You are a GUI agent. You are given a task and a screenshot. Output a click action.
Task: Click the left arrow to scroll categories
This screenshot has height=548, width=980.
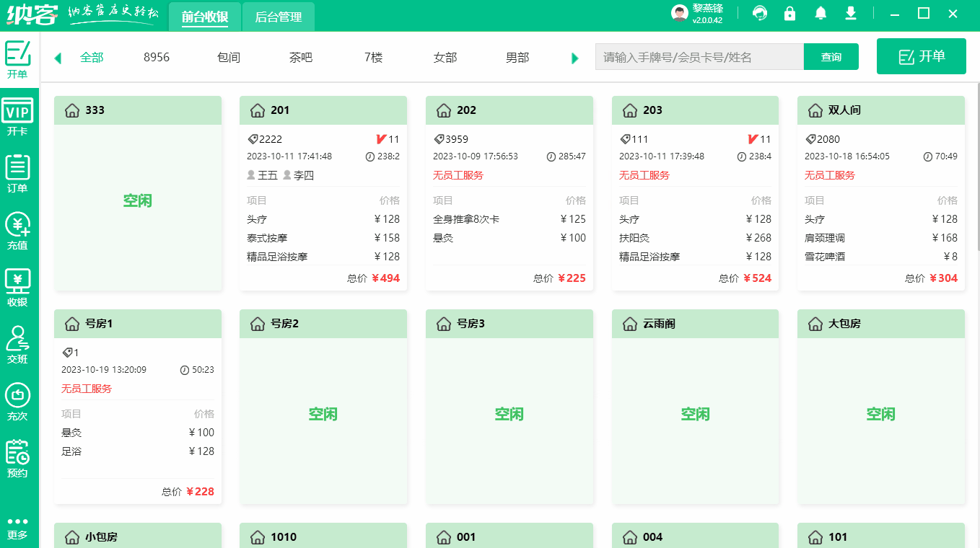click(x=58, y=57)
